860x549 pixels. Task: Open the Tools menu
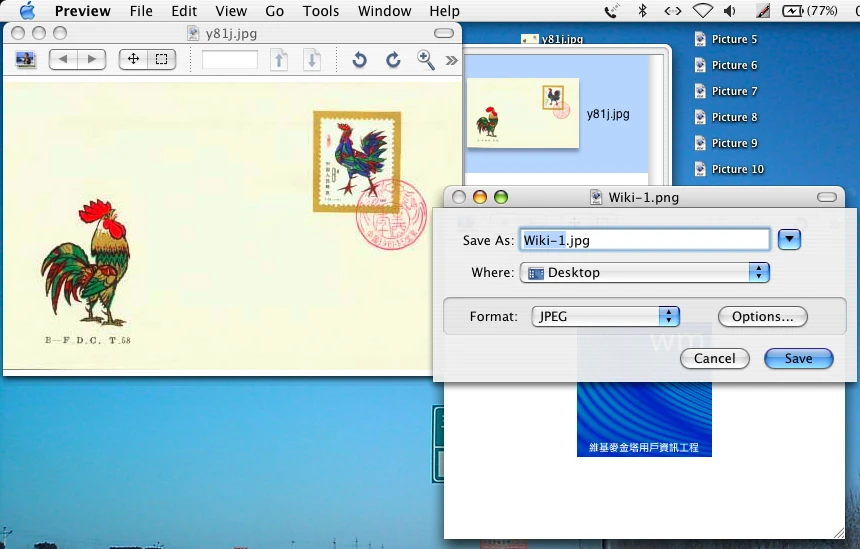[320, 10]
